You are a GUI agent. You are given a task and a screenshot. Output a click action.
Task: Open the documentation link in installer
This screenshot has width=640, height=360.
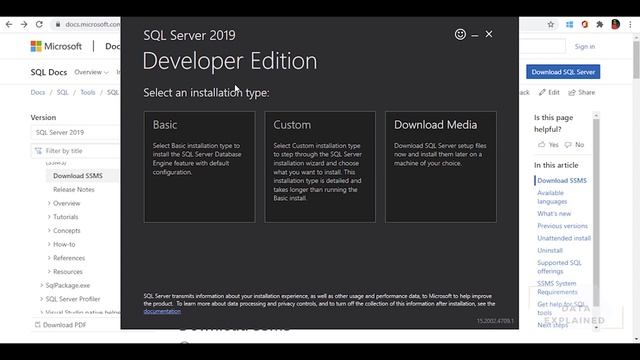click(x=162, y=311)
